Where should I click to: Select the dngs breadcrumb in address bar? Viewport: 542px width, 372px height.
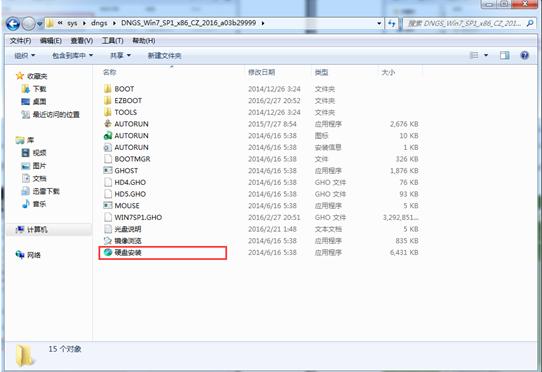tap(99, 23)
